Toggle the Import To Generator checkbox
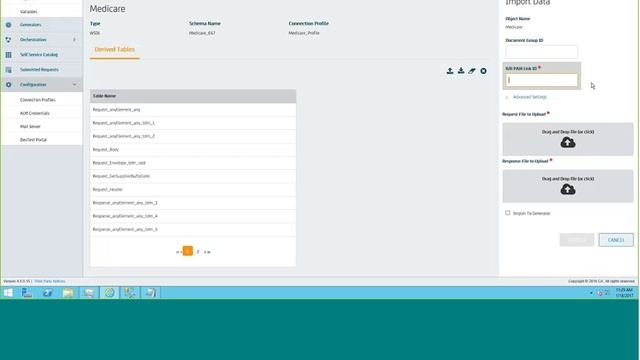This screenshot has height=360, width=640. coord(508,213)
